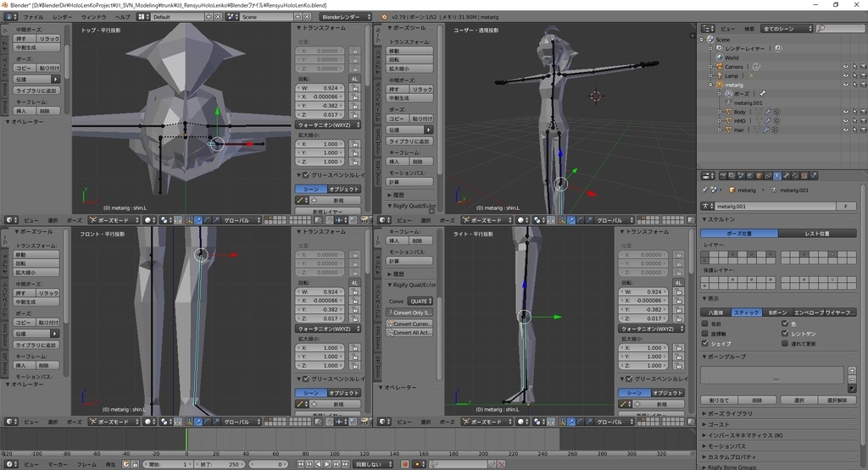Click the wrench modifier icon on the Hair row

[x=767, y=130]
